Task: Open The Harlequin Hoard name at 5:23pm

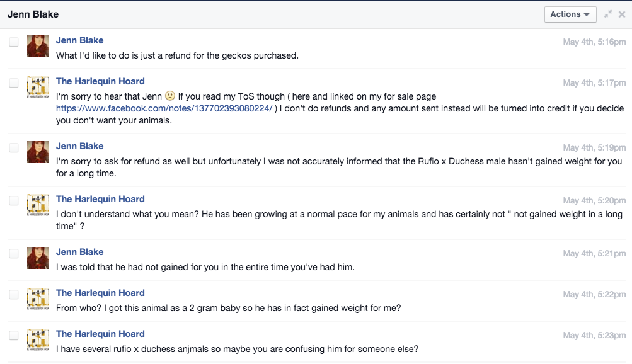Action: (100, 334)
